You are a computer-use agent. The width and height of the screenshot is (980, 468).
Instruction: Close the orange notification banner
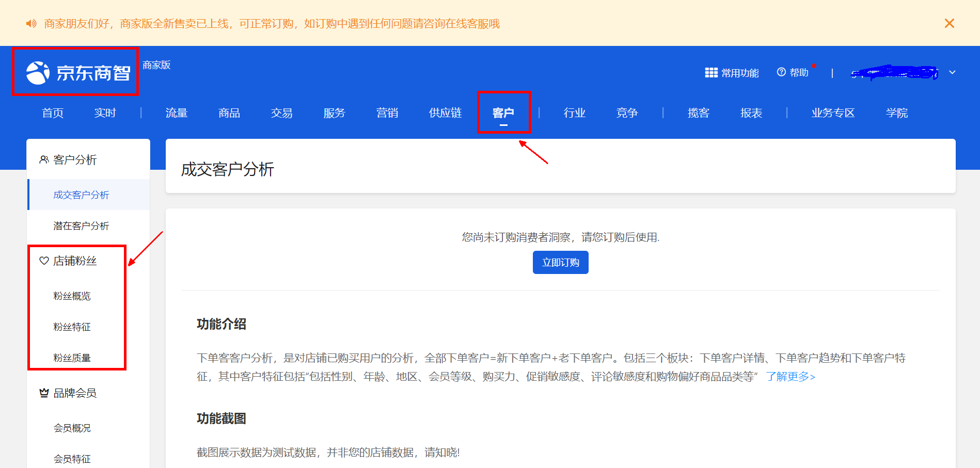pyautogui.click(x=949, y=24)
